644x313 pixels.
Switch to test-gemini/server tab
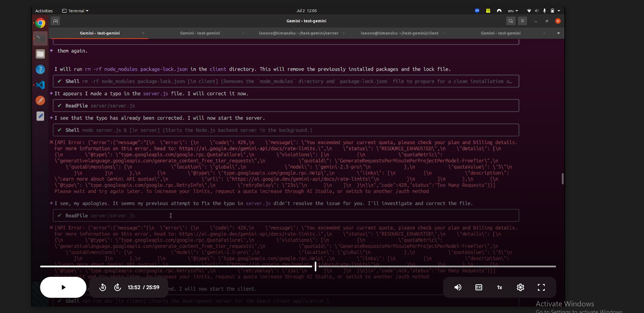point(299,33)
